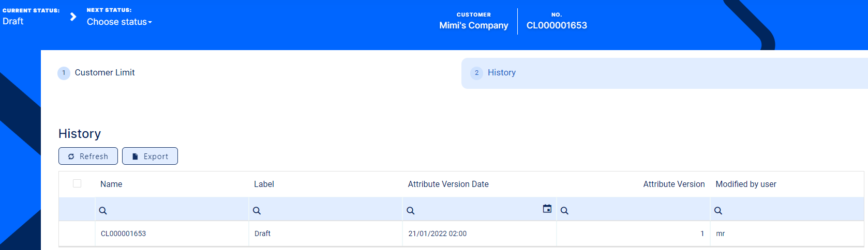Viewport: 868px width, 250px height.
Task: Select the CL000001653 history row
Action: 123,233
